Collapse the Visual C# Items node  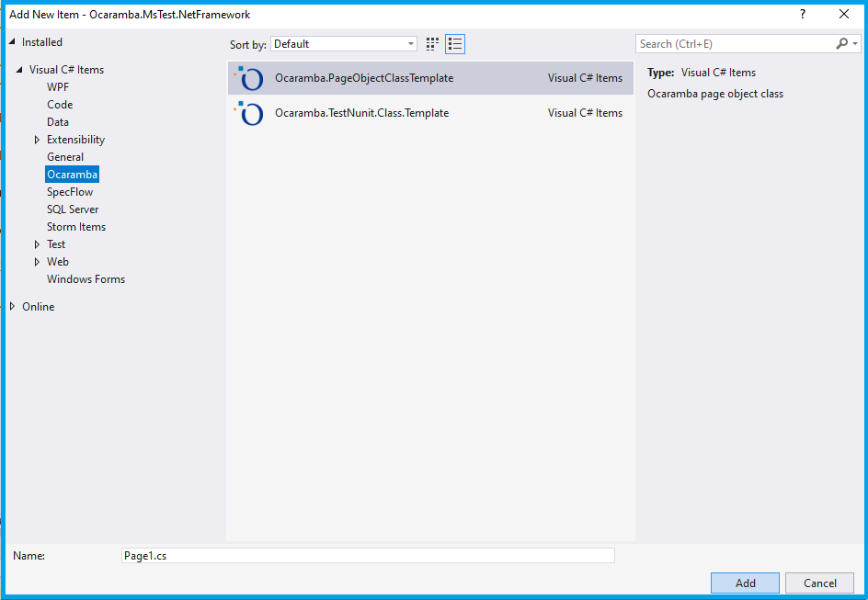(19, 70)
